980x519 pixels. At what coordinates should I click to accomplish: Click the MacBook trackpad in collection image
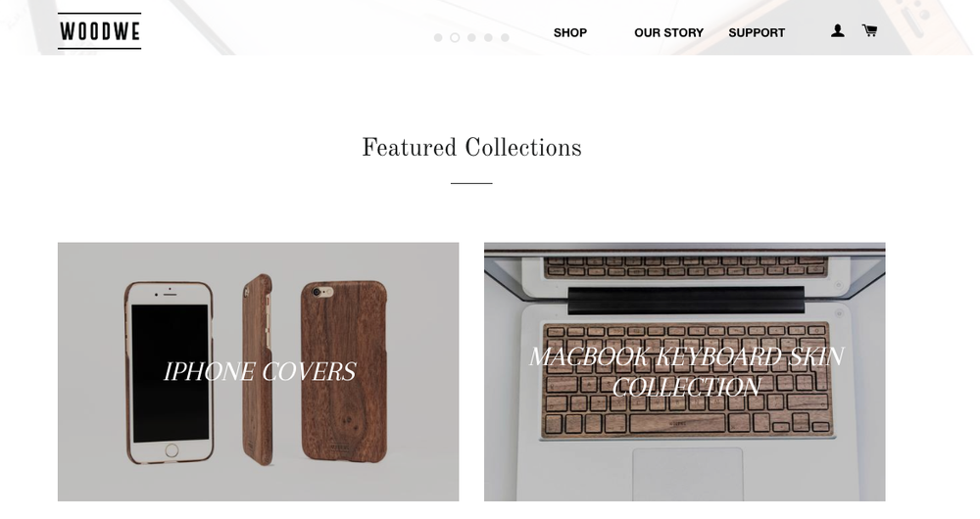pos(688,474)
